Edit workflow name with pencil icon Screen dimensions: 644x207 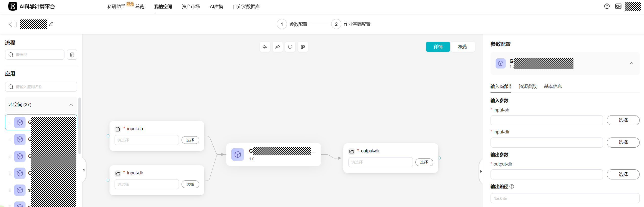51,24
